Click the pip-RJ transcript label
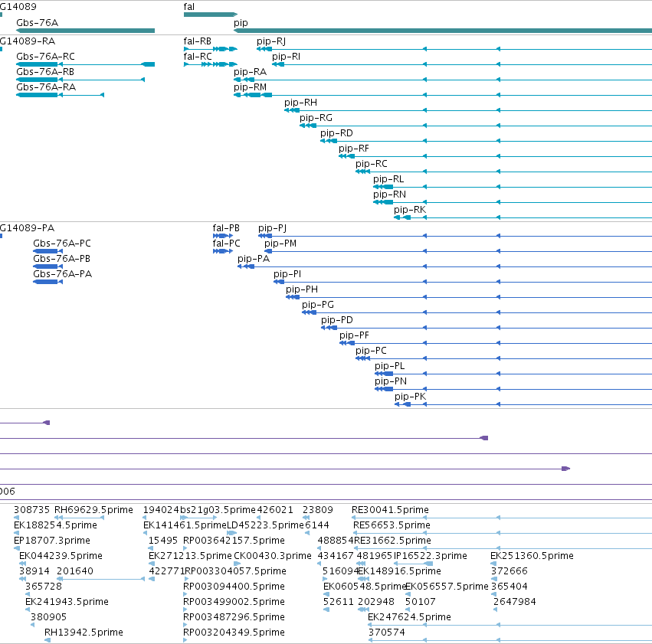 click(x=271, y=41)
